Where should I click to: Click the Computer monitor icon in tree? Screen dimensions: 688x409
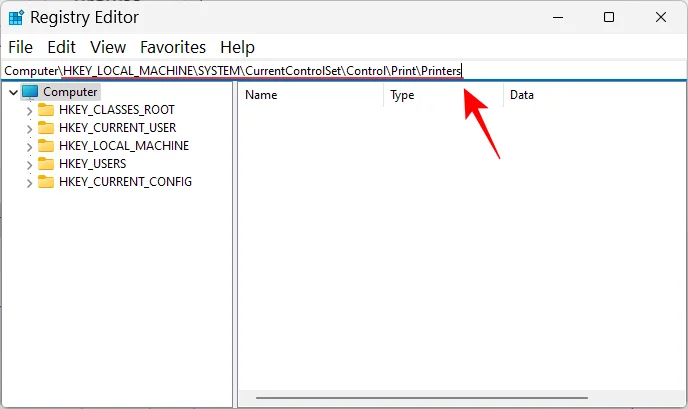pos(30,92)
